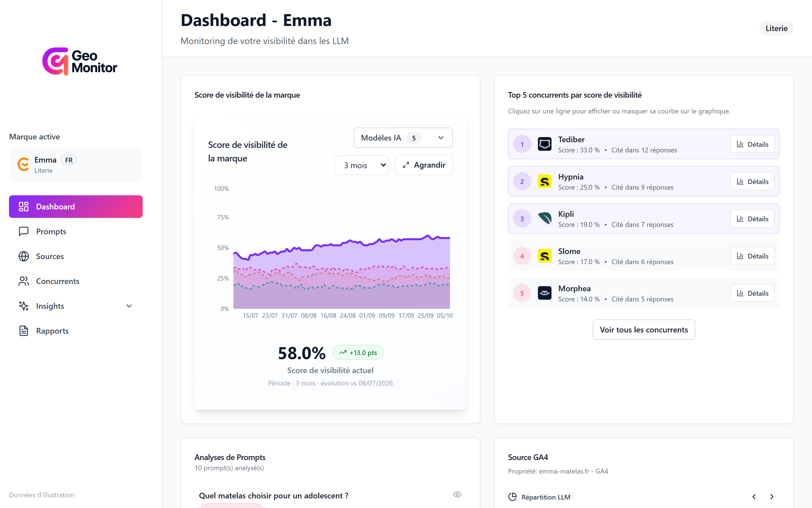Open Détails for Morphea
Screen dimensions: 812x508
point(752,293)
